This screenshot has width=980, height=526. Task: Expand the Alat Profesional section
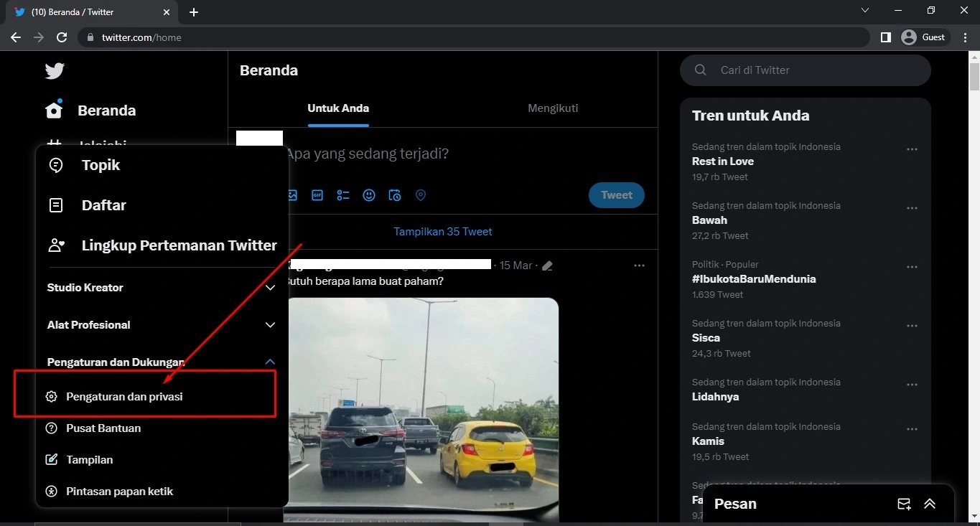point(162,325)
